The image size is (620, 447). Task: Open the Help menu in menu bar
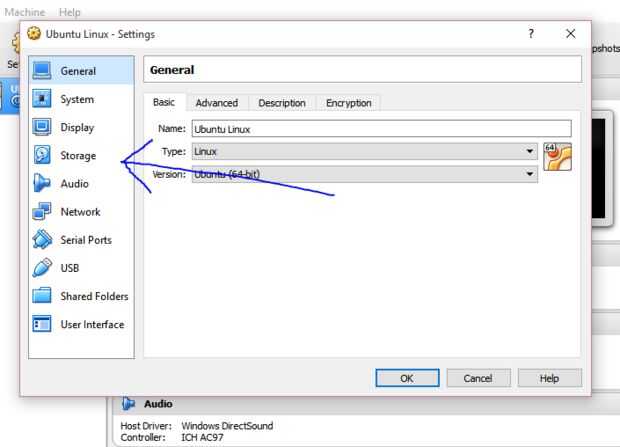click(70, 12)
